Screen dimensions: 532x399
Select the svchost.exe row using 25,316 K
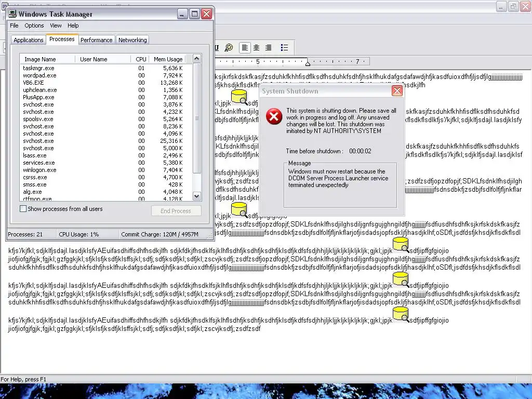[102, 141]
